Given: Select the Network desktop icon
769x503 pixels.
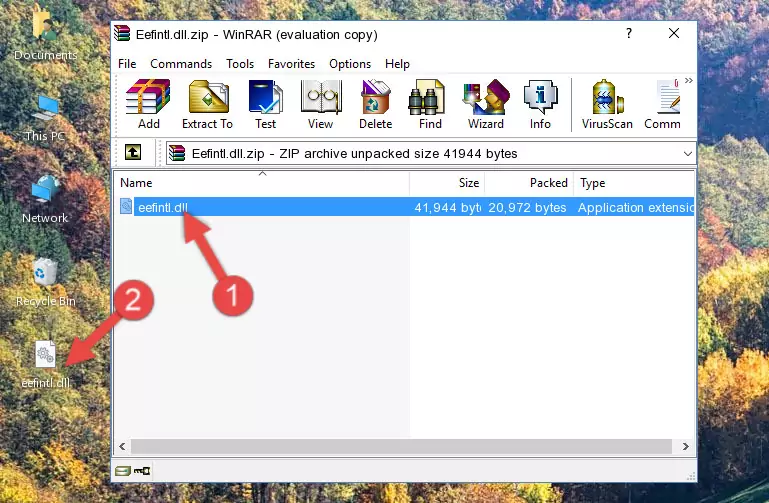Looking at the screenshot, I should 45,200.
